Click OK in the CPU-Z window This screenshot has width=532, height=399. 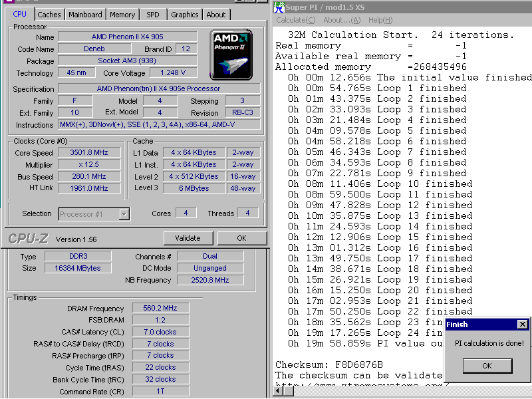241,238
